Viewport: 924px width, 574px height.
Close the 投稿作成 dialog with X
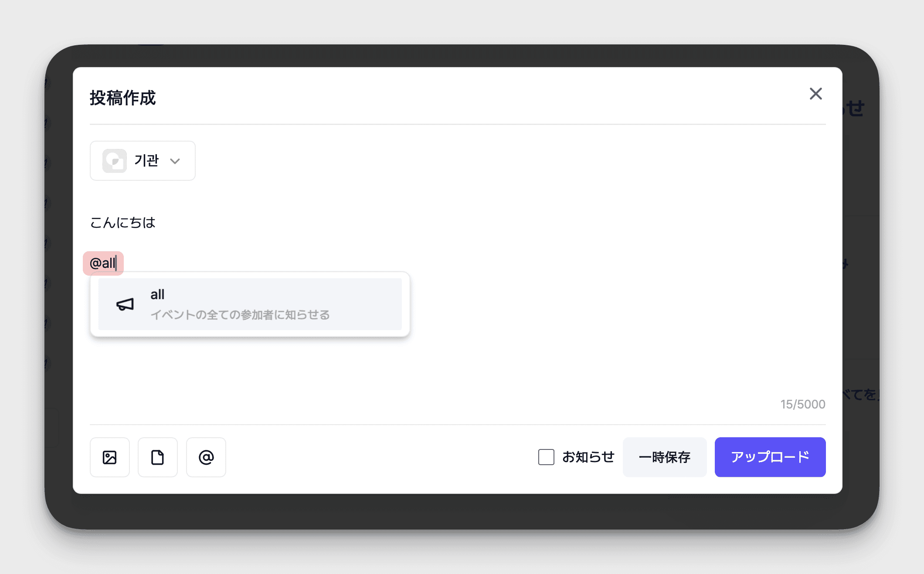click(815, 94)
